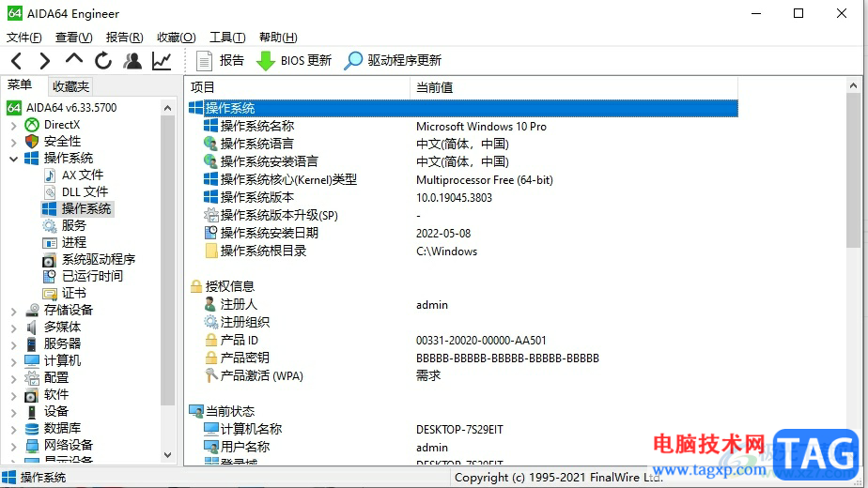Expand the 多媒体 tree node

pos(14,328)
